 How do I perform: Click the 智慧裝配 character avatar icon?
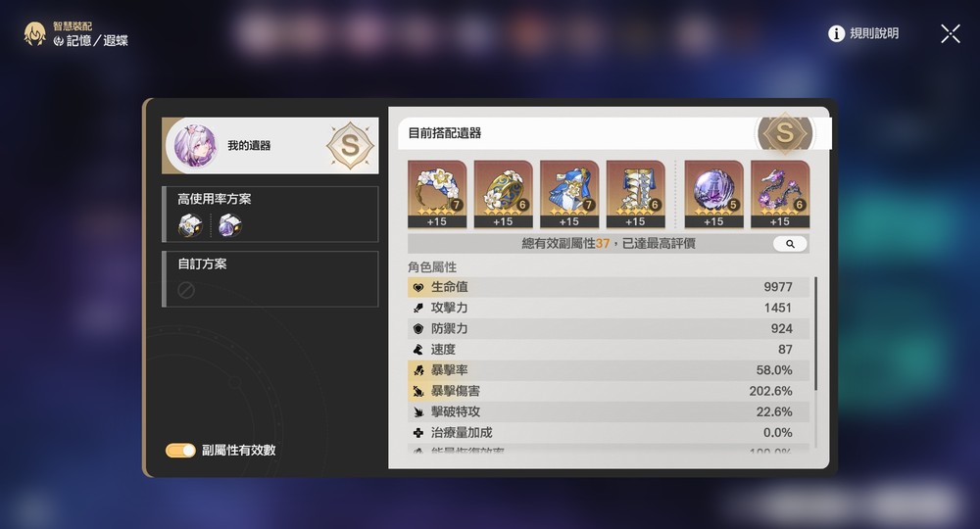click(x=35, y=33)
